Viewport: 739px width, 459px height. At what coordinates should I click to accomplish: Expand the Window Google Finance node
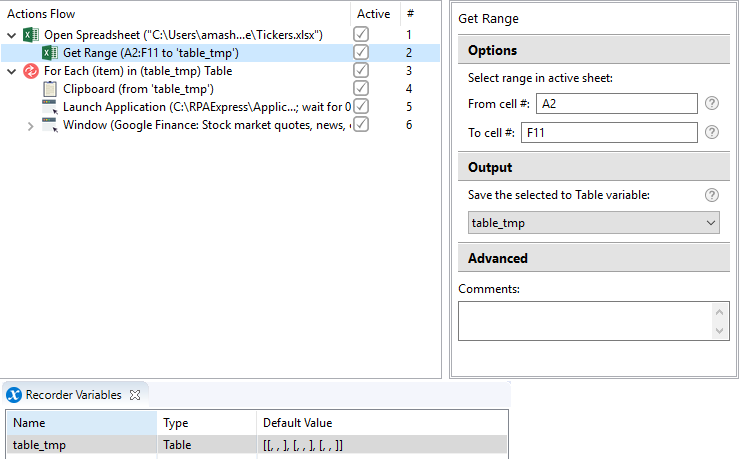tap(31, 126)
